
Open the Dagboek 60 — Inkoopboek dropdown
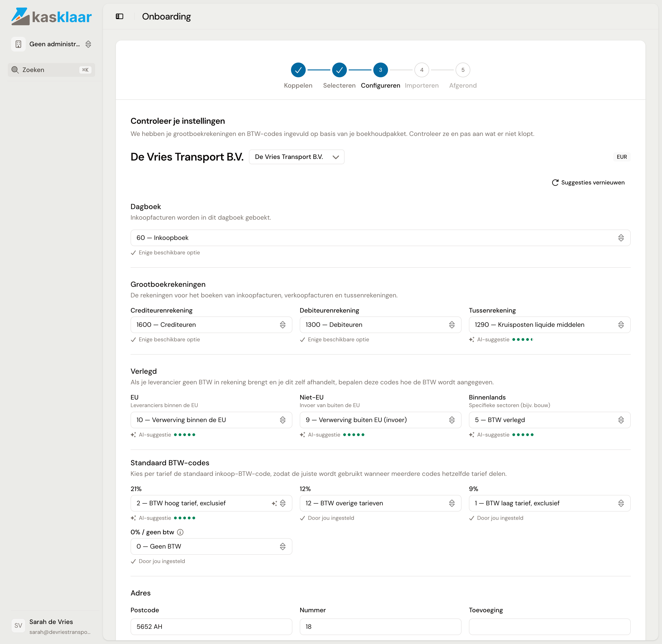(380, 238)
